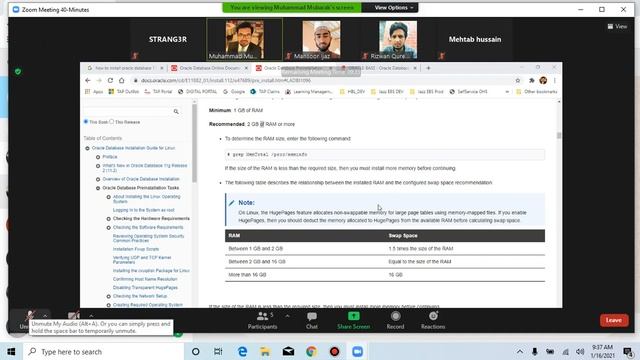
Task: Select Manzoor Ijaz's video thumbnail
Action: tap(321, 39)
